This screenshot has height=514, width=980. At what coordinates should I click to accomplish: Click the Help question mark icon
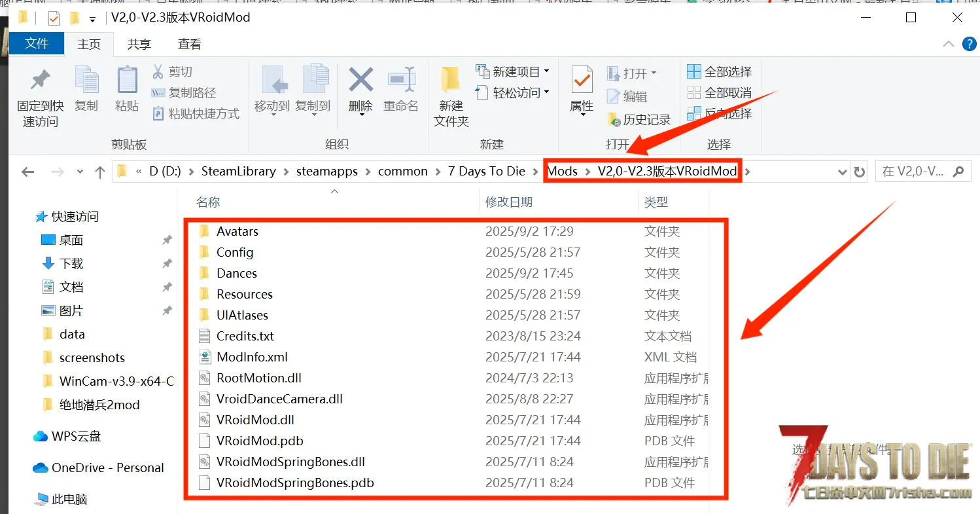point(969,44)
